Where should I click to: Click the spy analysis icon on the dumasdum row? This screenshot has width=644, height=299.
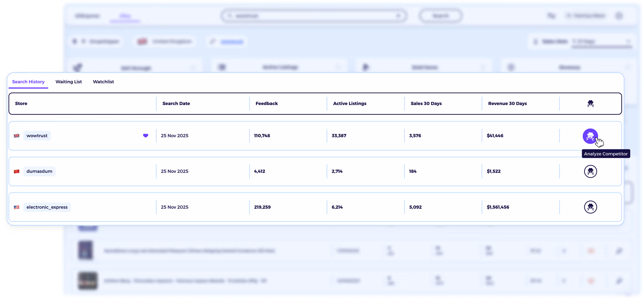click(590, 171)
